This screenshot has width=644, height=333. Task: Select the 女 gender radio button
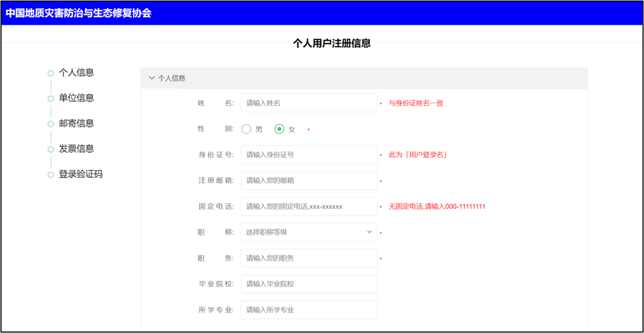[280, 129]
